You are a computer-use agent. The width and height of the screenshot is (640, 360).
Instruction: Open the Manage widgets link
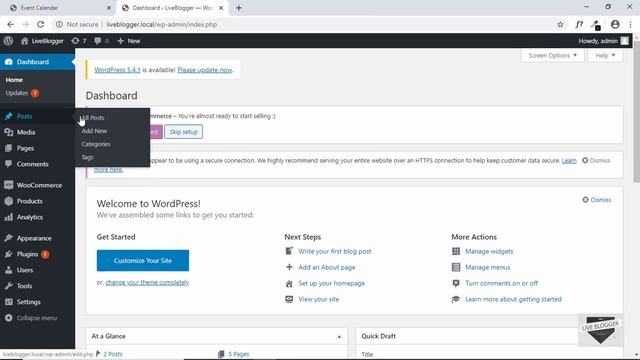pyautogui.click(x=489, y=251)
